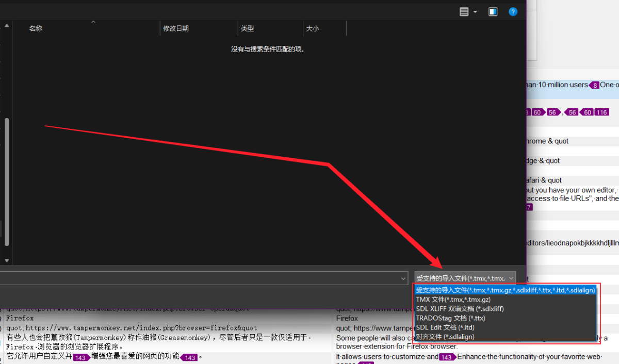
Task: Click the navigation pane vertical scrollbar thumb
Action: coord(7,181)
